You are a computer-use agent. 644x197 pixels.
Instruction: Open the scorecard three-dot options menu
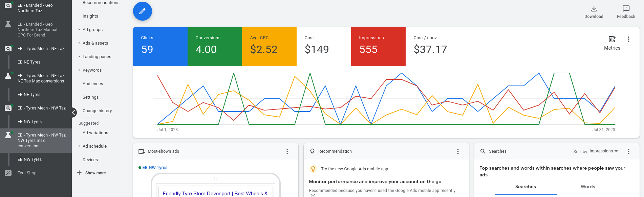coord(628,39)
